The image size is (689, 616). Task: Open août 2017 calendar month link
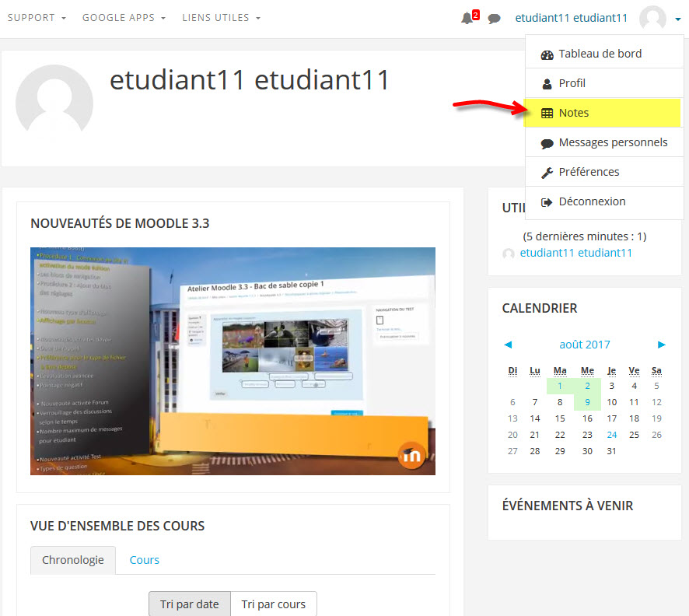(585, 345)
